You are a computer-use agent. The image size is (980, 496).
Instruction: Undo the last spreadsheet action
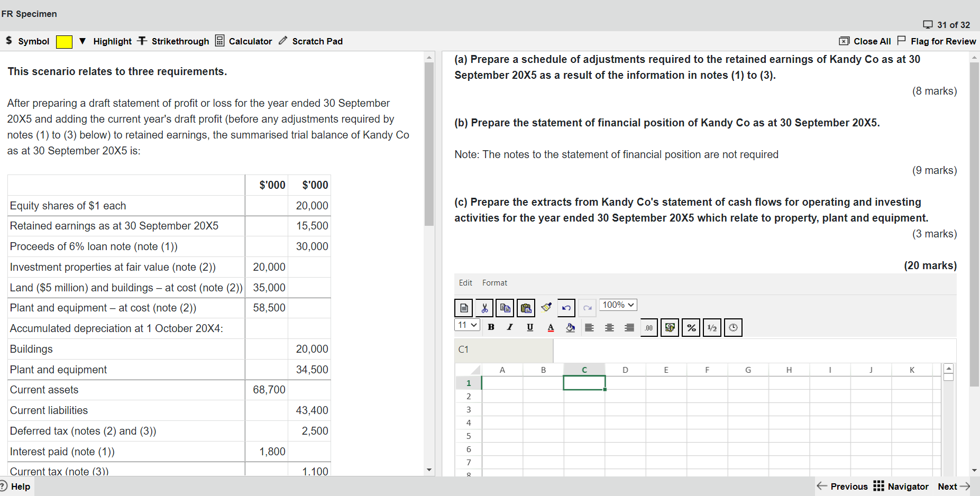tap(566, 308)
